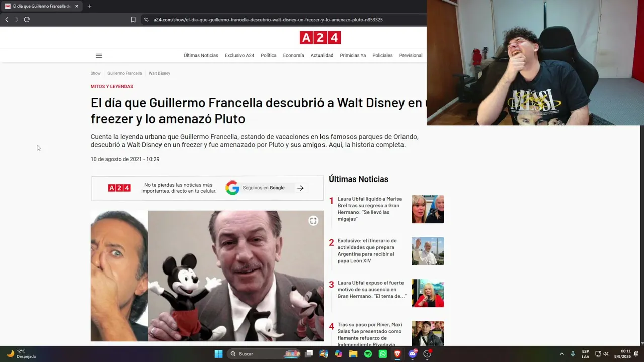The height and width of the screenshot is (362, 644).
Task: Open the A24 hamburger menu
Action: pos(99,56)
